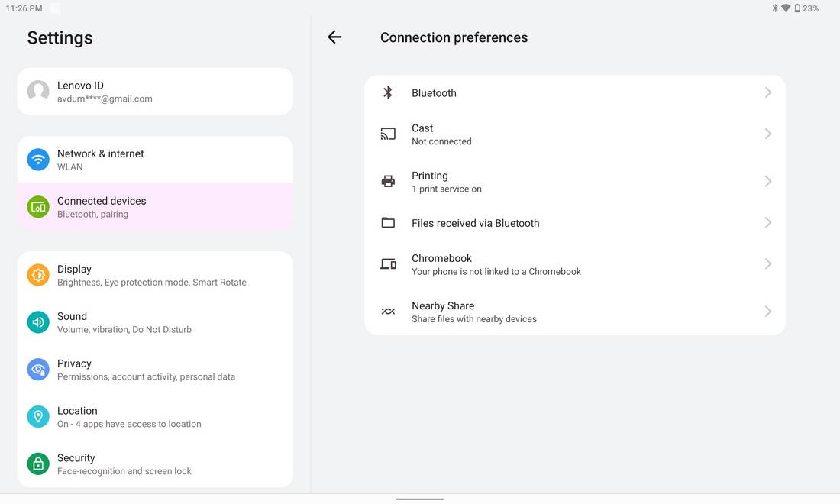Tap the teal Sound speaker icon

pyautogui.click(x=38, y=322)
